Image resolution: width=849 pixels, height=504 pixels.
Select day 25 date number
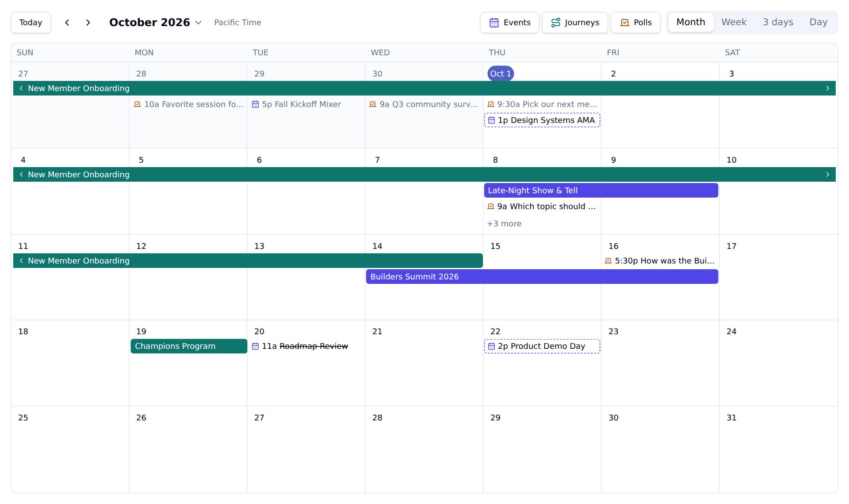pos(23,418)
